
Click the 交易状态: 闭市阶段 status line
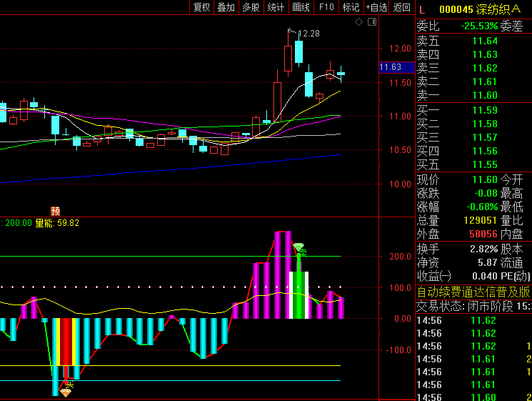473,306
